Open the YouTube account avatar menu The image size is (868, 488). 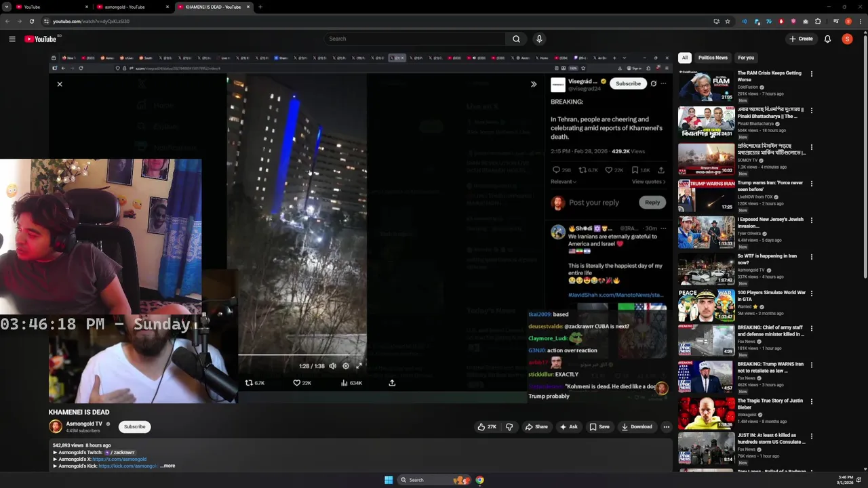pyautogui.click(x=847, y=39)
